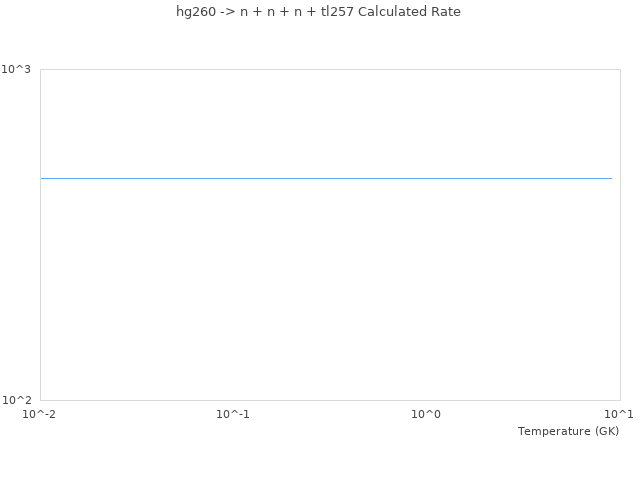Select "hg260" in the chart title
Viewport: 640px width, 480px height.
point(195,12)
